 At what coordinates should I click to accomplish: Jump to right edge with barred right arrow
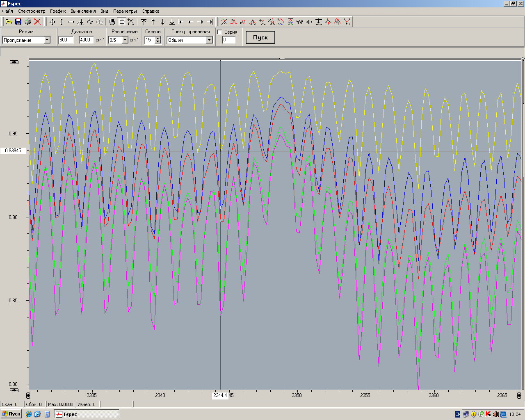tap(210, 22)
